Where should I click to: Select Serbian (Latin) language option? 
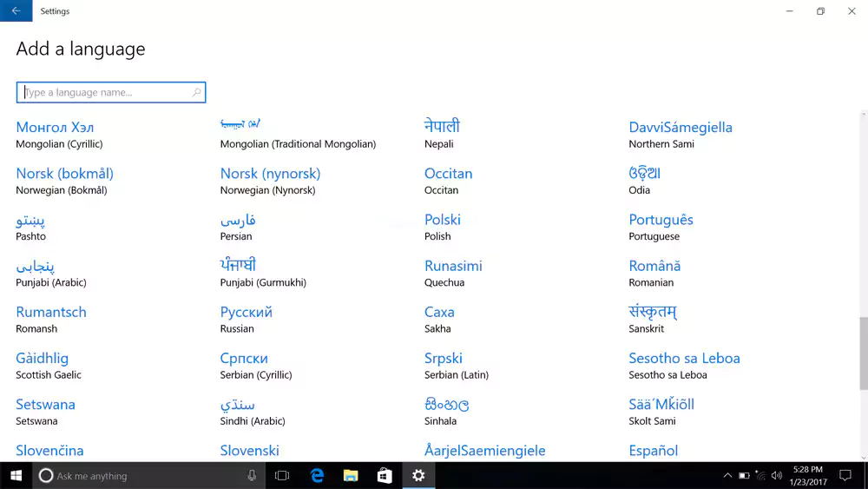456,365
